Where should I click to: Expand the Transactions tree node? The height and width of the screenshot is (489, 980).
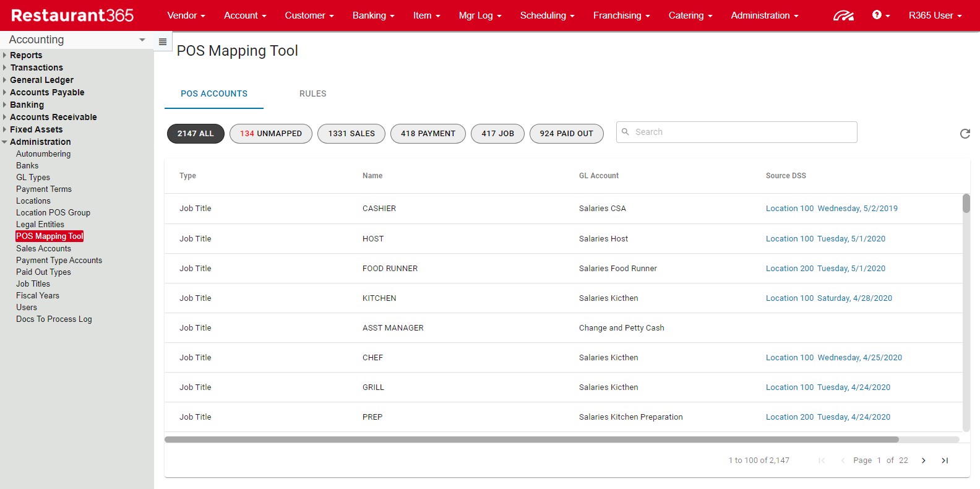(4, 67)
